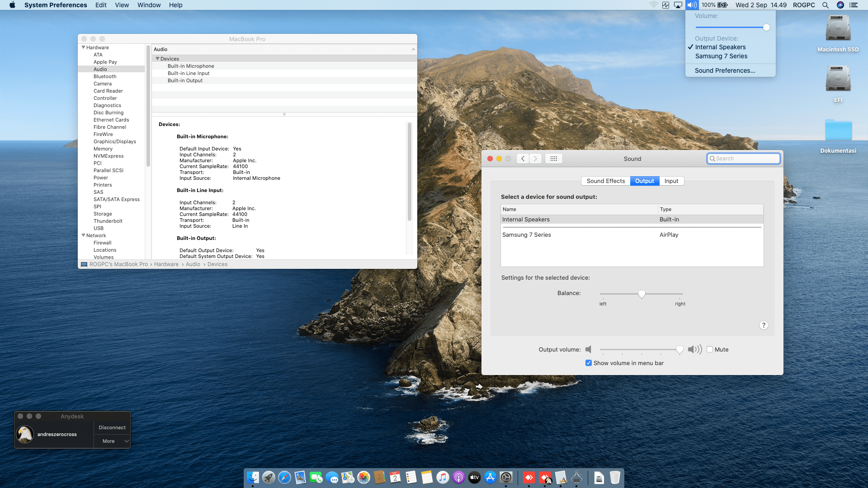Open Calendar from the Dock
Screen dimensions: 868x488
(x=395, y=477)
